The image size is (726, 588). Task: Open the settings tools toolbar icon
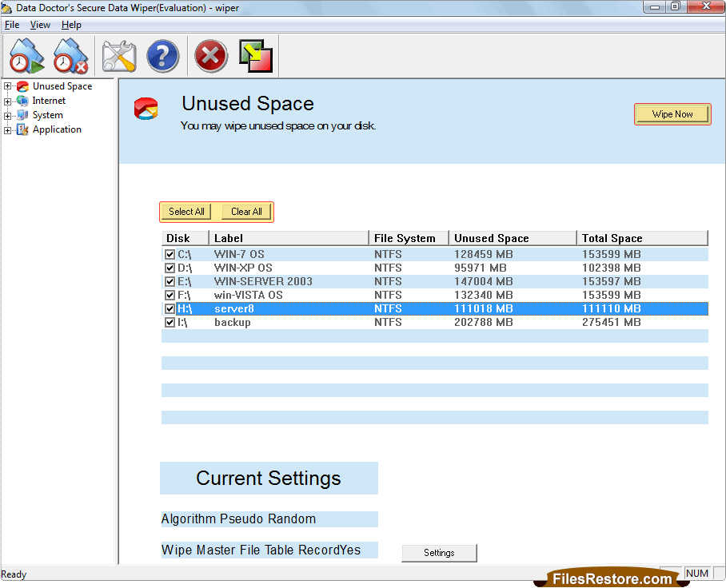pyautogui.click(x=119, y=56)
